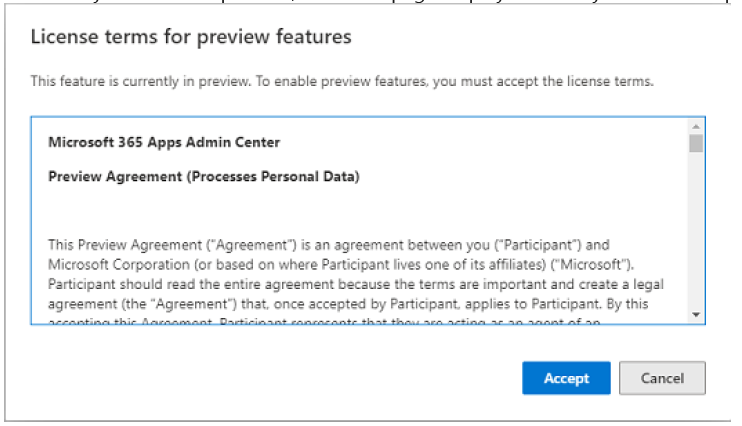The width and height of the screenshot is (742, 426).
Task: Select the 'Microsoft 365 Apps Admin Center' heading
Action: 164,142
